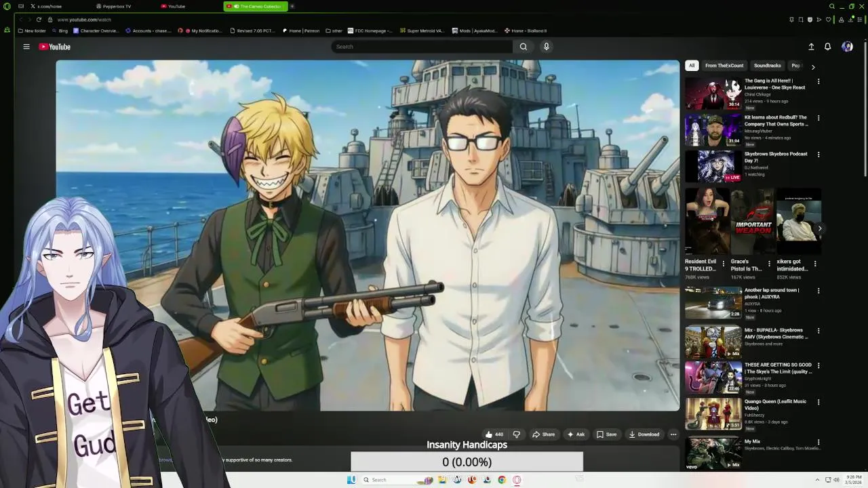Open the clock showing 9:28 PM
Viewport: 868px width, 488px height.
(x=853, y=480)
